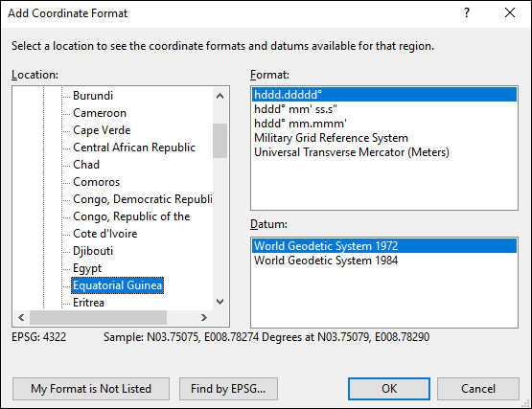Click the Location vertical scrollbar thumb

(220, 141)
